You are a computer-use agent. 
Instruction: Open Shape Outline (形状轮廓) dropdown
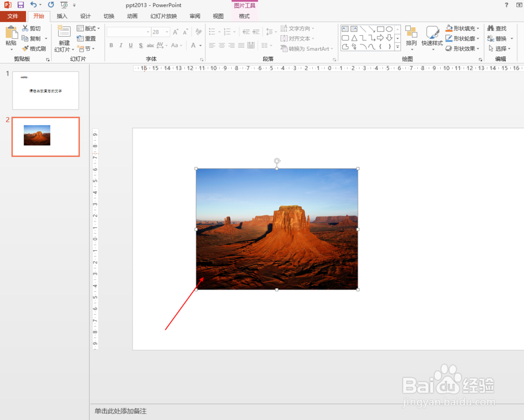[463, 38]
